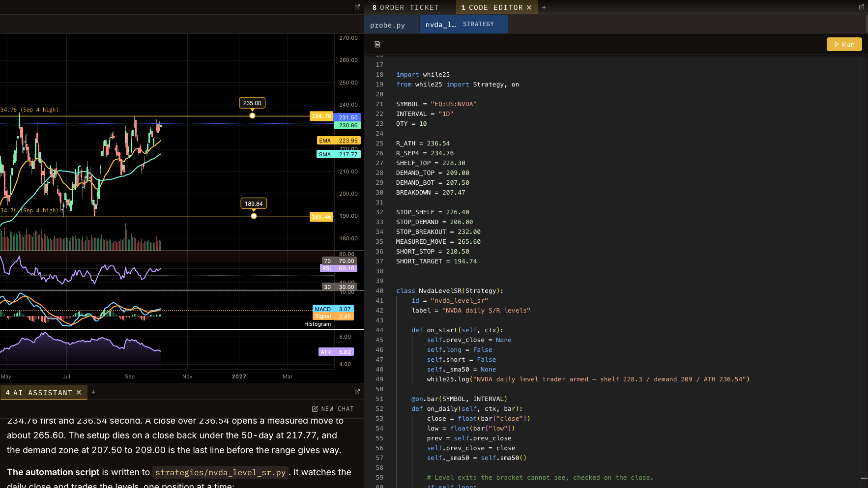Place cursor on INTERVAL = "1D" line

point(425,114)
